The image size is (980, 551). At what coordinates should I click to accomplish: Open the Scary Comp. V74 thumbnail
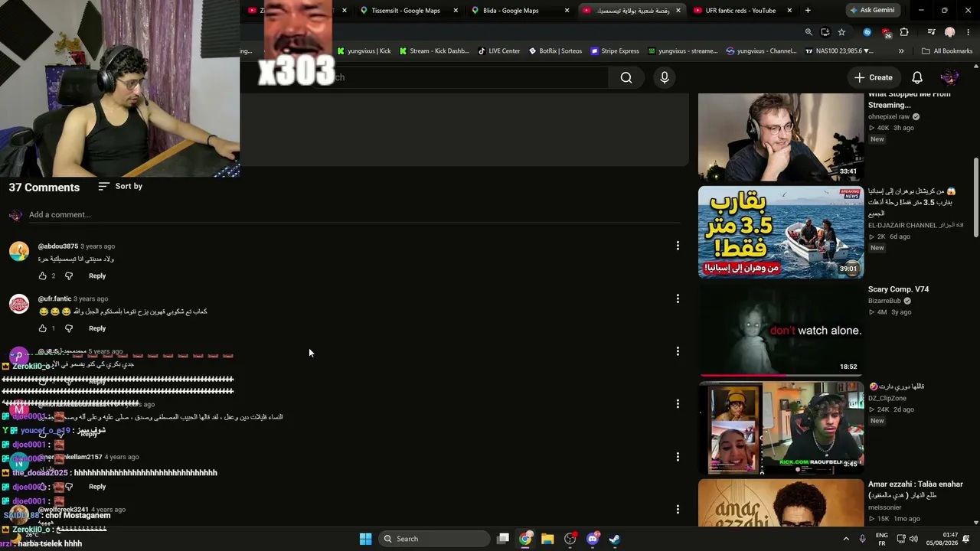pos(781,329)
